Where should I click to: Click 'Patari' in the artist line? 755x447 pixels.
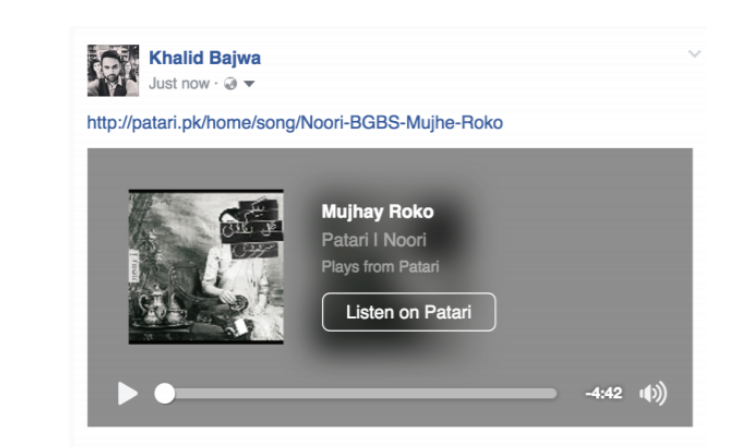coord(345,240)
